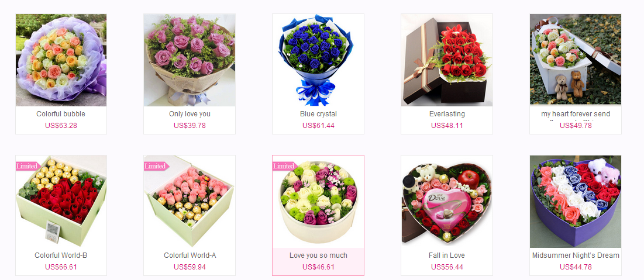Open the Colorful bubble title link

tap(61, 114)
